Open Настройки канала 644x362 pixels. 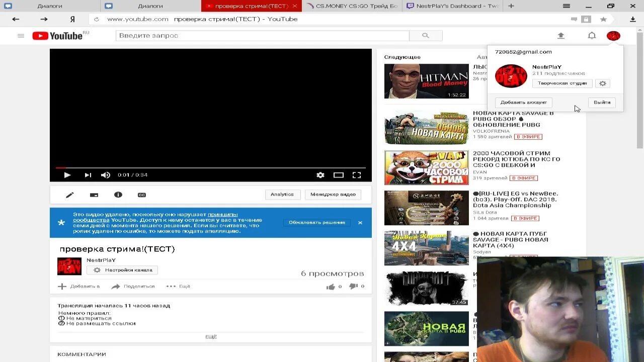pyautogui.click(x=122, y=270)
